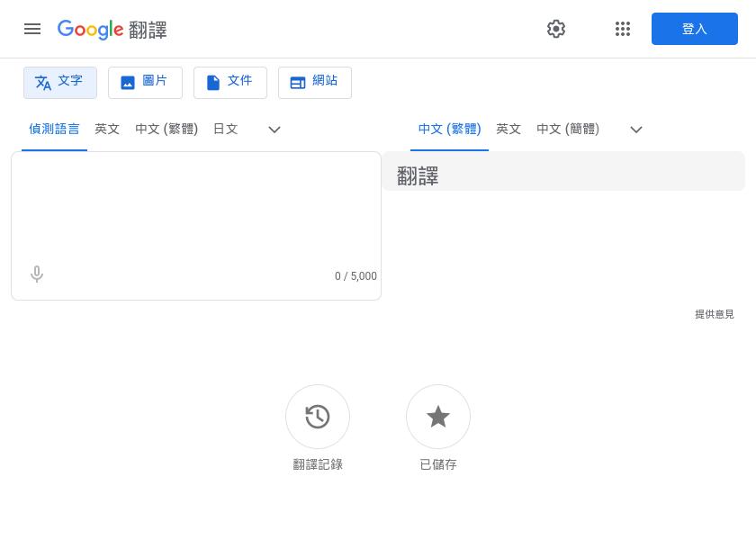Open 翻譯記錄 history icon
The image size is (756, 540).
coord(318,417)
